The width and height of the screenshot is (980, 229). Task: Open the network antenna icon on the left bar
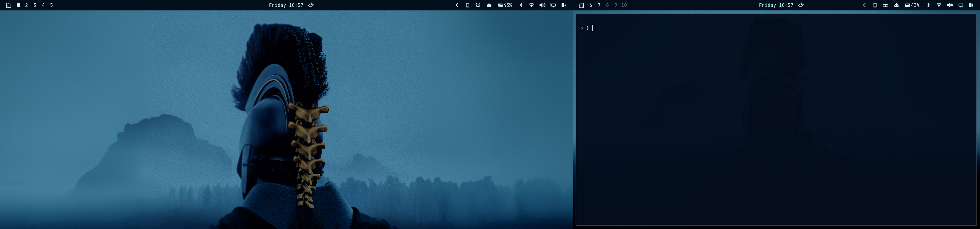478,5
